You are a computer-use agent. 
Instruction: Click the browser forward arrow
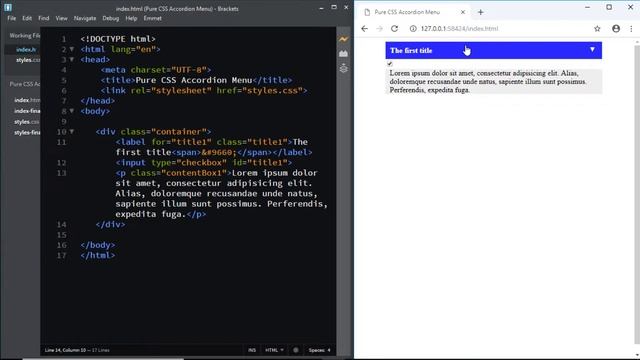(x=380, y=29)
